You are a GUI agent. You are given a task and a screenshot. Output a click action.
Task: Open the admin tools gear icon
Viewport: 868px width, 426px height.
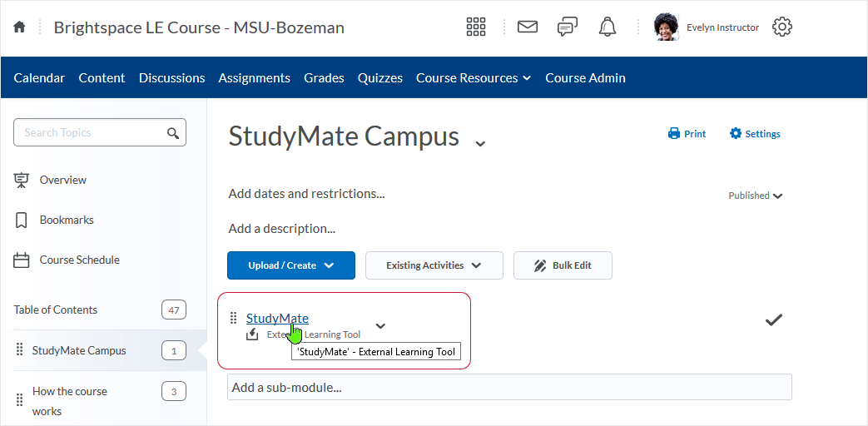782,27
